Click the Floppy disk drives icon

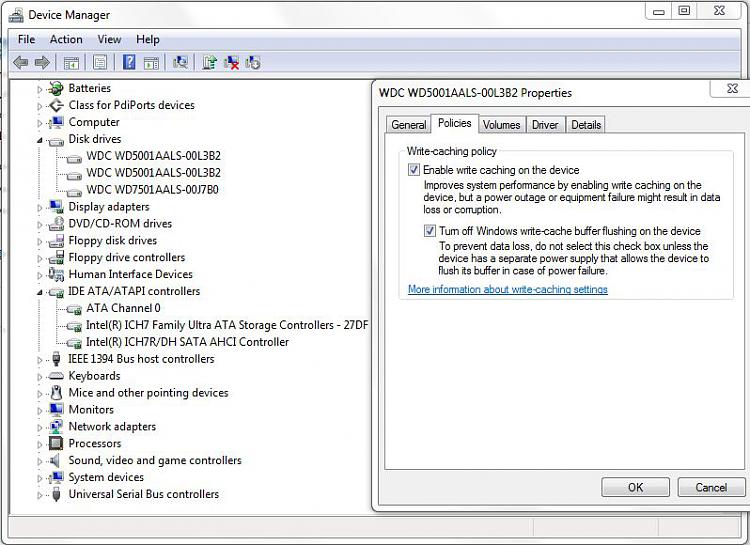(x=56, y=241)
